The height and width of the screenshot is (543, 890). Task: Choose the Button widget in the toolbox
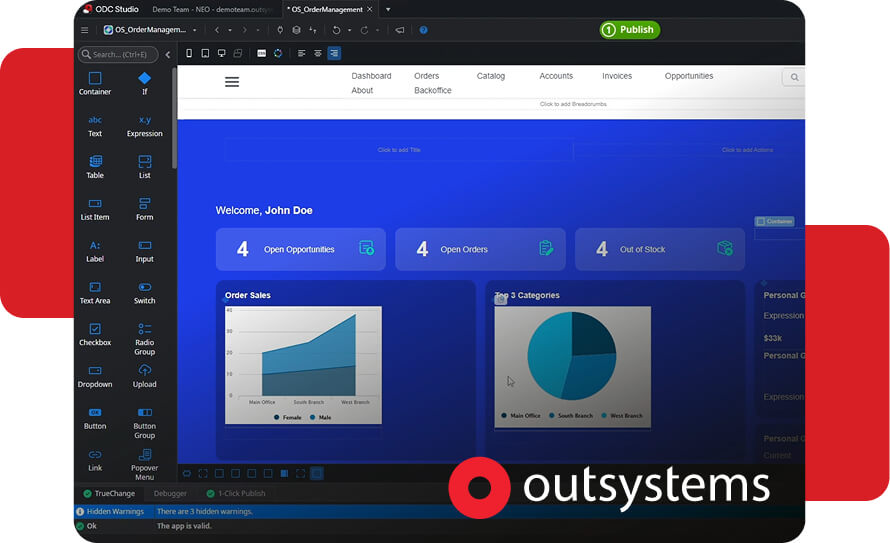tap(95, 419)
